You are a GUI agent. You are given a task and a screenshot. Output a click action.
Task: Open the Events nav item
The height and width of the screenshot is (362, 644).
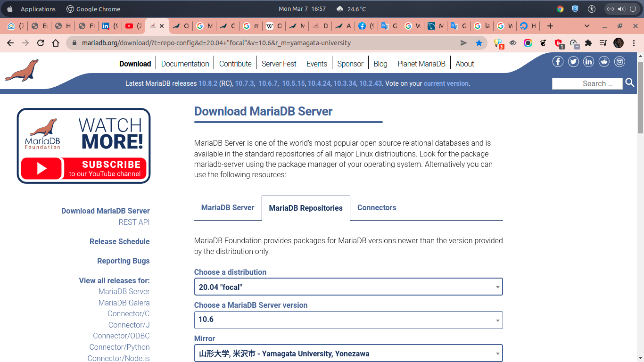click(x=316, y=64)
